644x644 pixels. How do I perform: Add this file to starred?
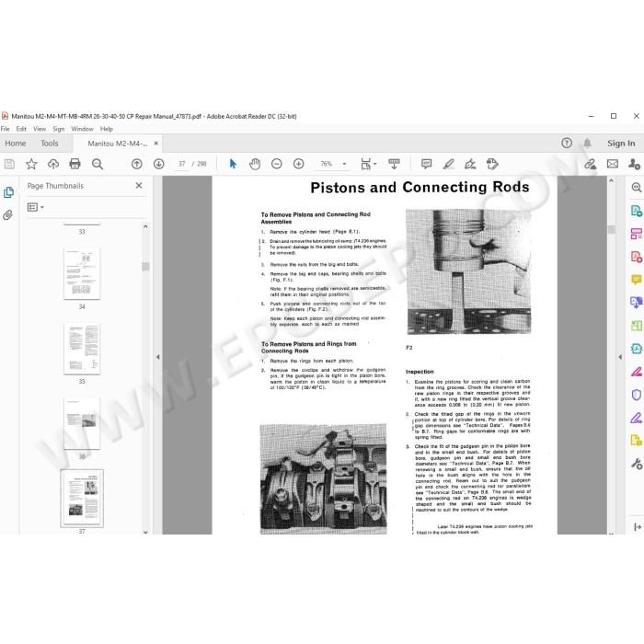(x=31, y=164)
